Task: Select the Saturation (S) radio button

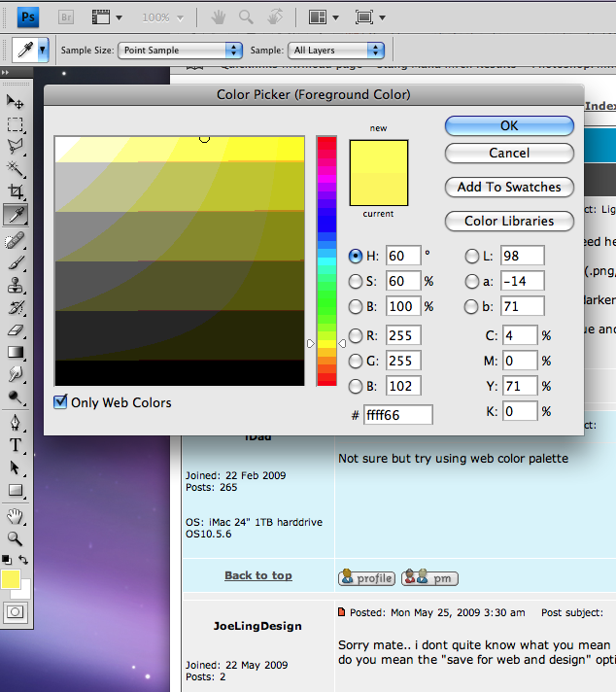Action: [x=356, y=282]
